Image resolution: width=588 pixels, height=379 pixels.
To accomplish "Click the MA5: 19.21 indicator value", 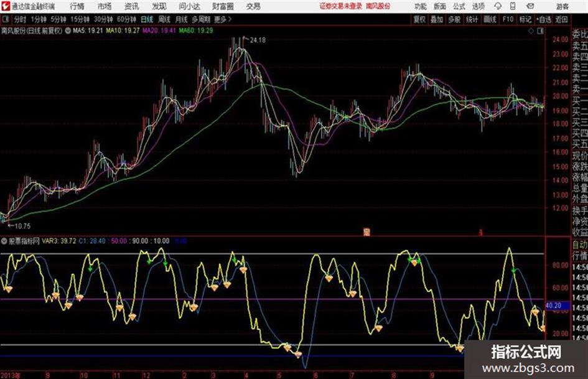I will point(88,30).
